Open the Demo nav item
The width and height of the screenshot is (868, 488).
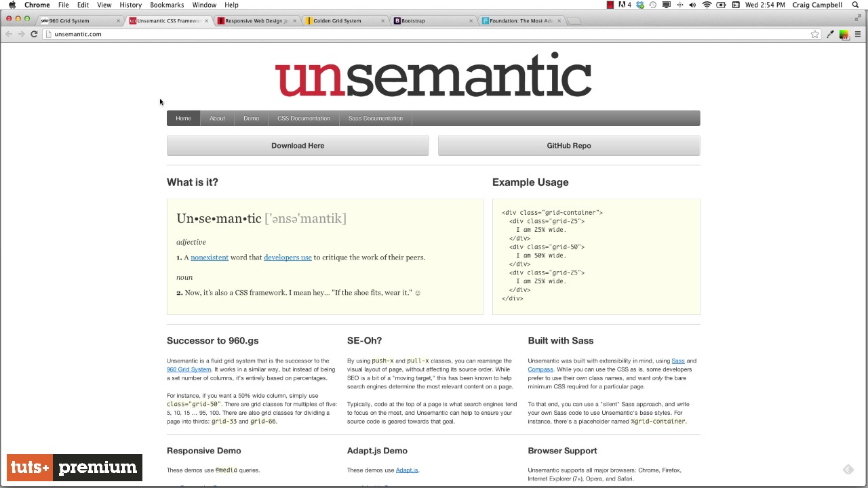(x=252, y=119)
